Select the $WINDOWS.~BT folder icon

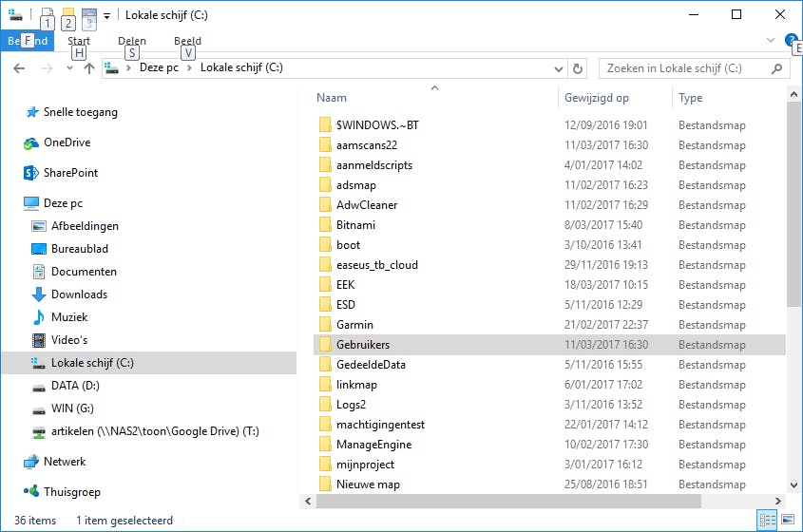(x=325, y=125)
